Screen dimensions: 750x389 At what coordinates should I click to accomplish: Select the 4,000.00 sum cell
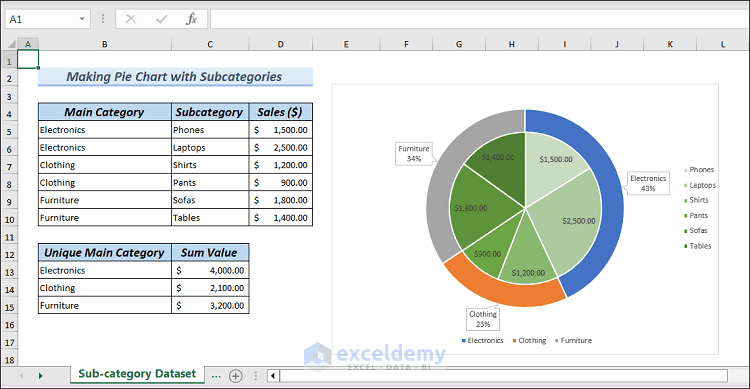[210, 270]
